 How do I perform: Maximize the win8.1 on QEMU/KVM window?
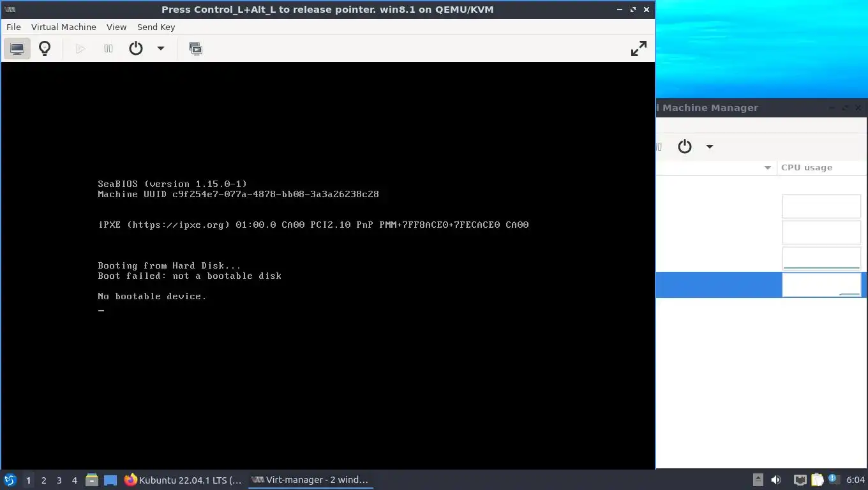(633, 10)
